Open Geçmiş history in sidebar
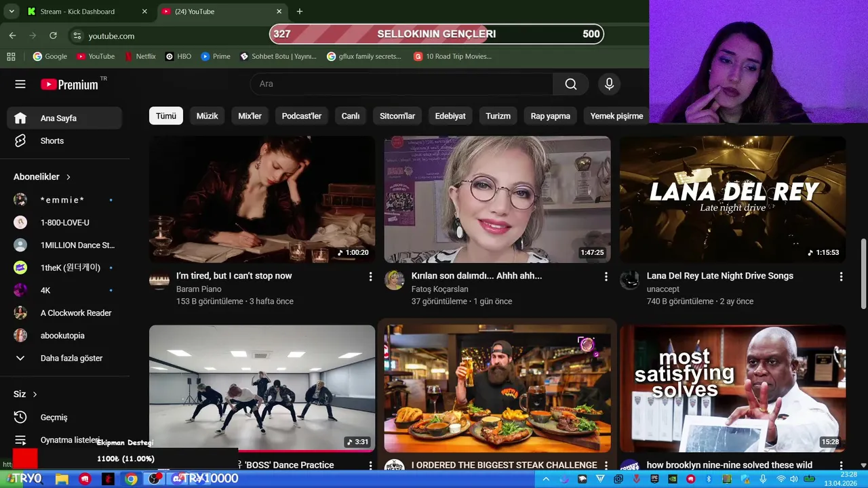The height and width of the screenshot is (488, 868). (65, 418)
